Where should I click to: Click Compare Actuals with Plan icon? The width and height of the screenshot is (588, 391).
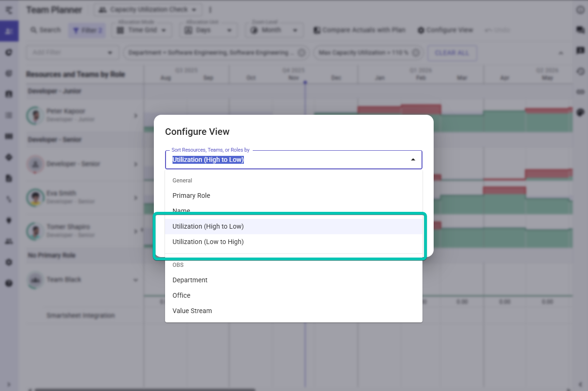(317, 30)
